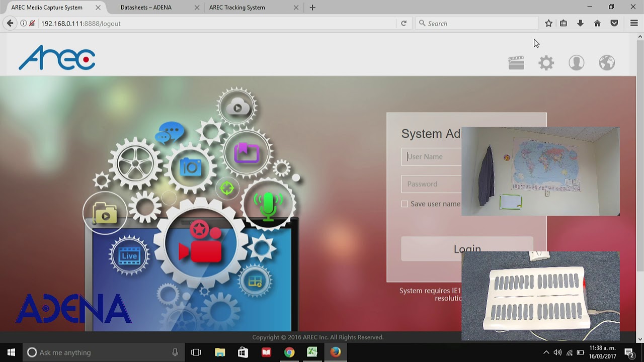Open the network icon in system tray

[569, 352]
